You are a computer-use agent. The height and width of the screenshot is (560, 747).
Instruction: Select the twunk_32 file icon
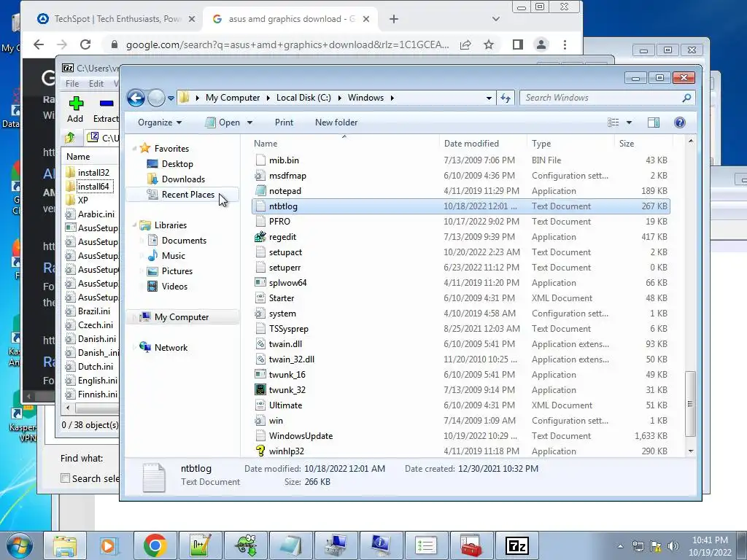pos(260,390)
